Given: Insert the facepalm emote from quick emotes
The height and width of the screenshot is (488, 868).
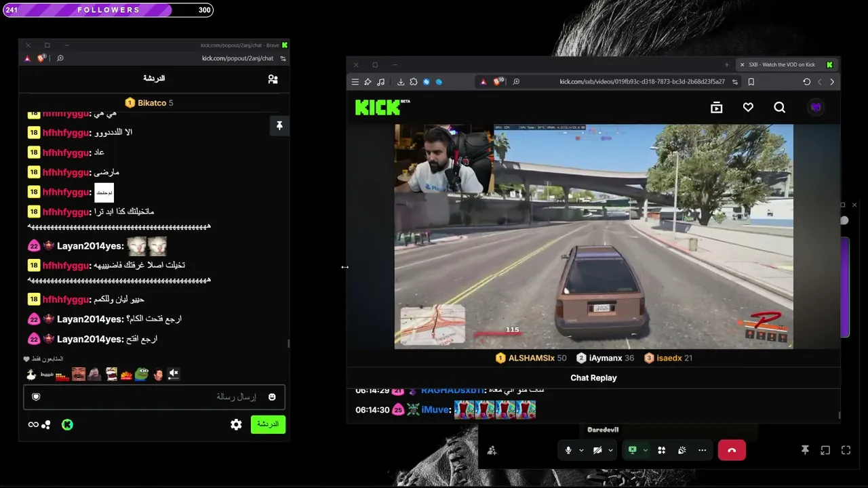Looking at the screenshot, I should [x=94, y=373].
